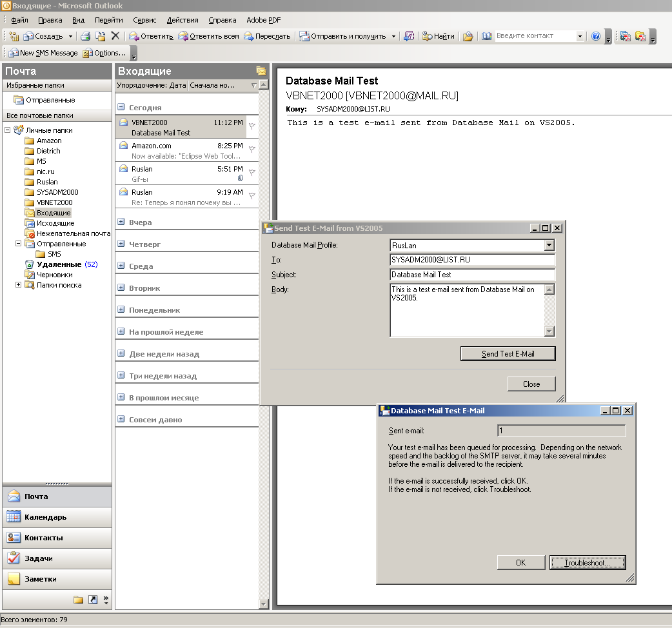Open the Address Book icon
The image size is (672, 628).
pyautogui.click(x=486, y=36)
